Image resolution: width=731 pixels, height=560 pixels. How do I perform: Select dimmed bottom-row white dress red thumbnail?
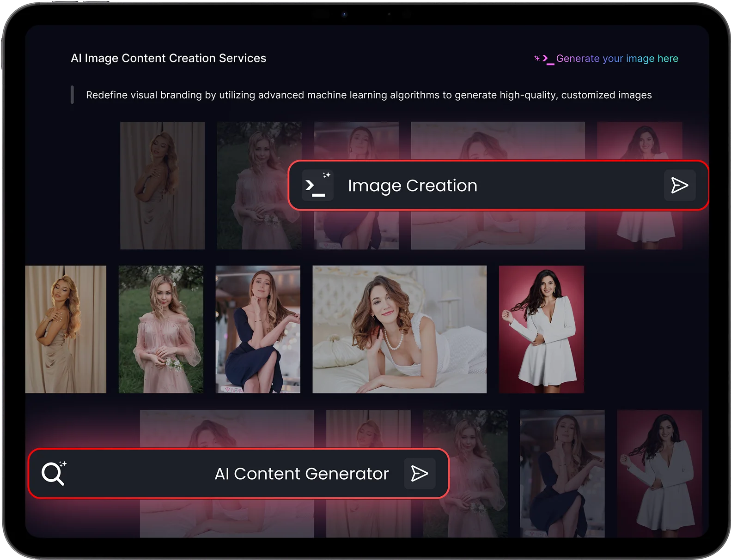pyautogui.click(x=659, y=474)
